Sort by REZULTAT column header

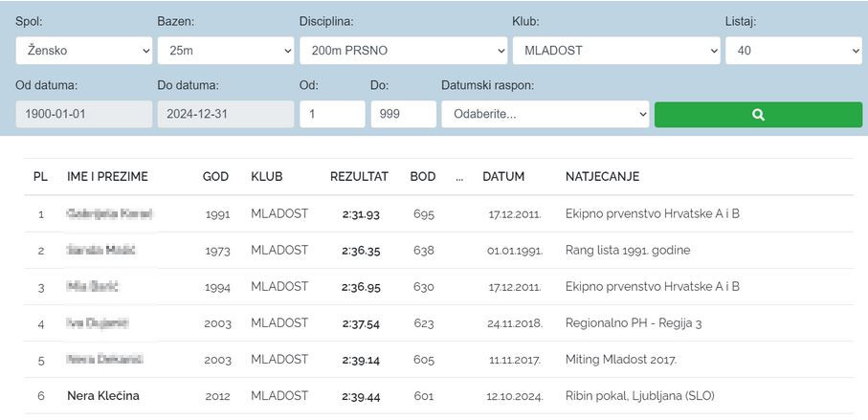click(x=359, y=177)
